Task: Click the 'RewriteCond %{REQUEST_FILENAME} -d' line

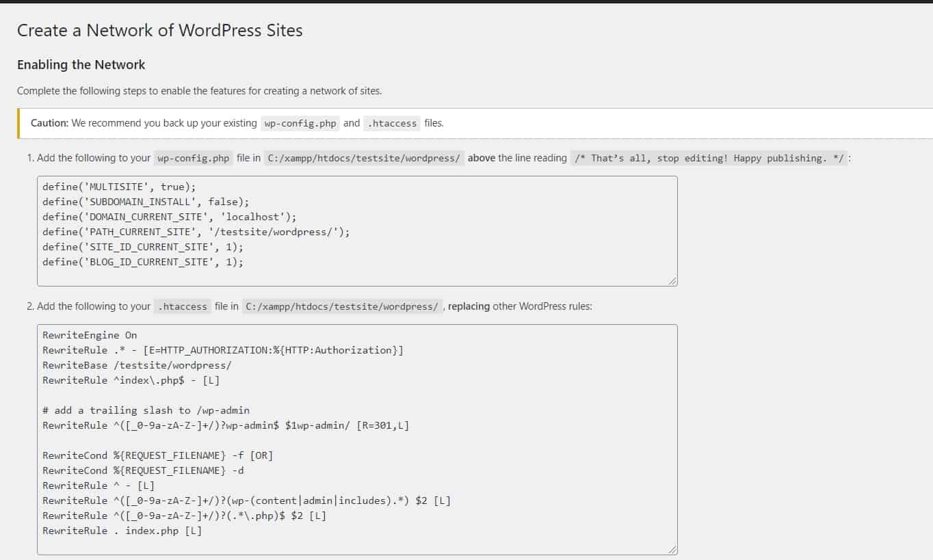Action: [x=143, y=470]
